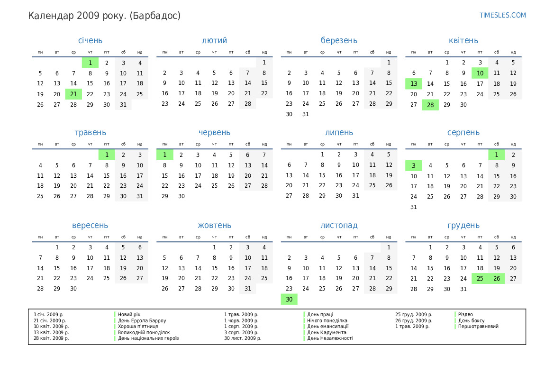Click legend entry "День праці"
This screenshot has height=392, width=554.
tap(320, 314)
